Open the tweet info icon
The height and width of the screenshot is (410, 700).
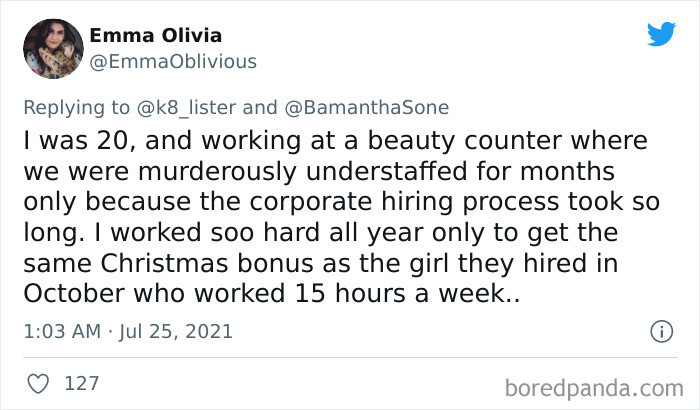click(x=659, y=330)
